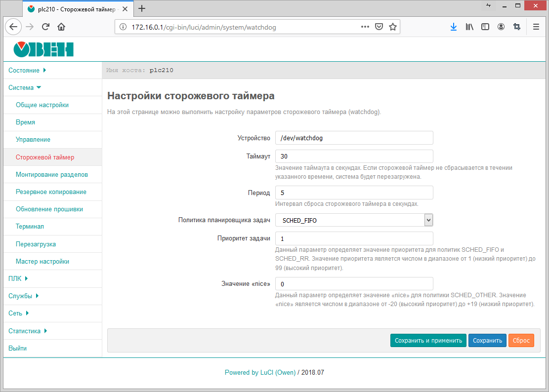The height and width of the screenshot is (392, 549).
Task: Collapse the Система sidebar section
Action: click(25, 88)
